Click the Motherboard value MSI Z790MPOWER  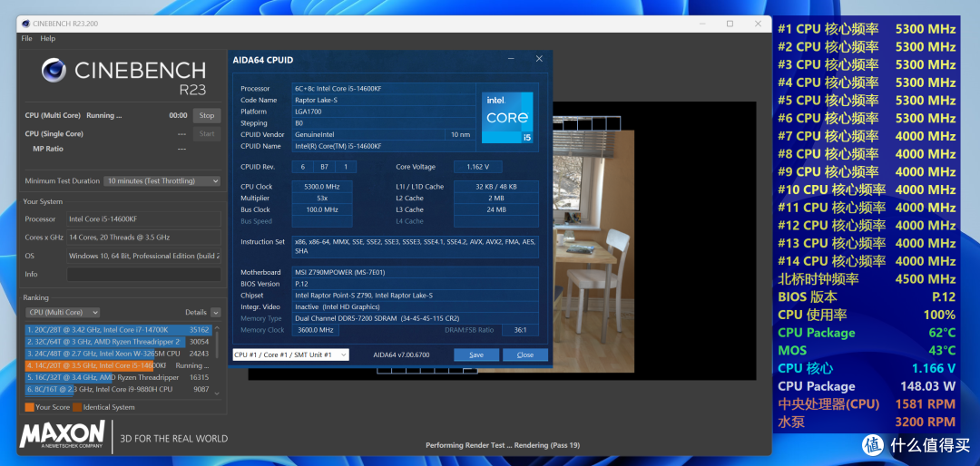[415, 272]
